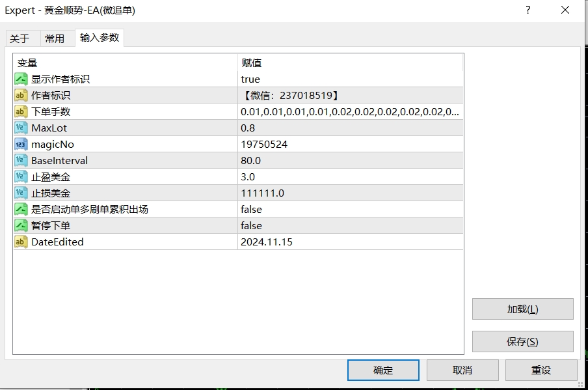The width and height of the screenshot is (588, 390).
Task: Click the 重设 reset button
Action: click(x=541, y=370)
